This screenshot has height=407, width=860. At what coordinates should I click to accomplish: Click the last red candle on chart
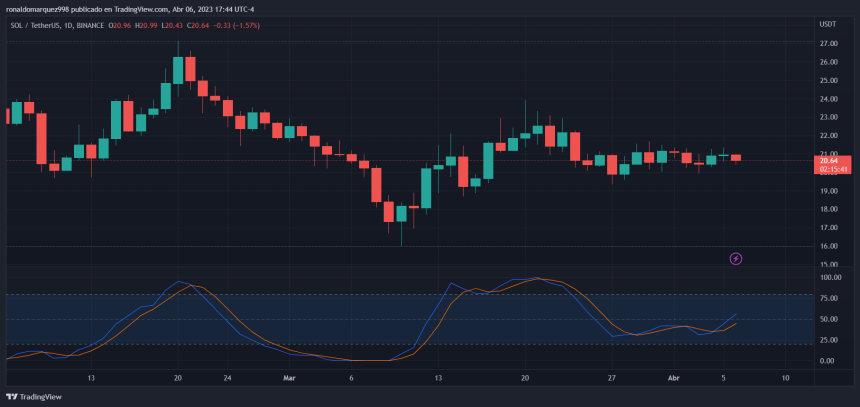coord(736,158)
